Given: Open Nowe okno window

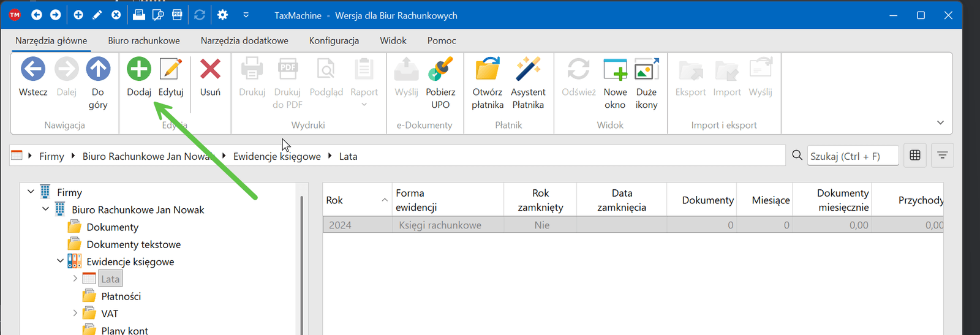Looking at the screenshot, I should (615, 69).
